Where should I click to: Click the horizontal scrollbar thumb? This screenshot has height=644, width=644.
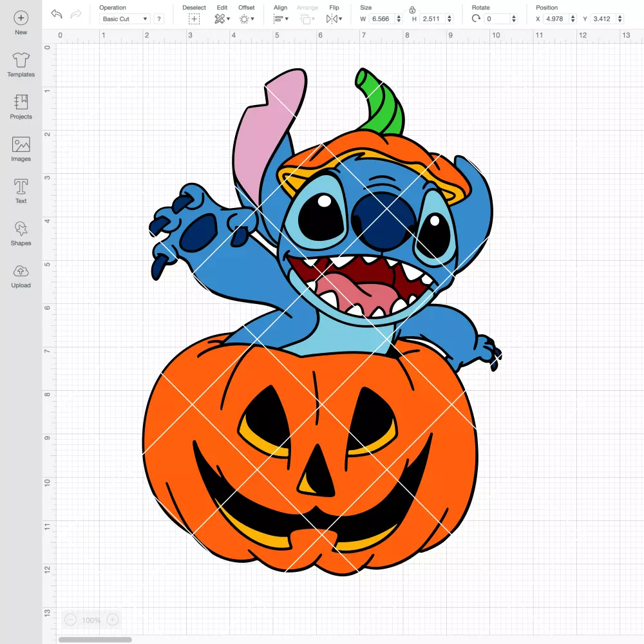tap(95, 639)
